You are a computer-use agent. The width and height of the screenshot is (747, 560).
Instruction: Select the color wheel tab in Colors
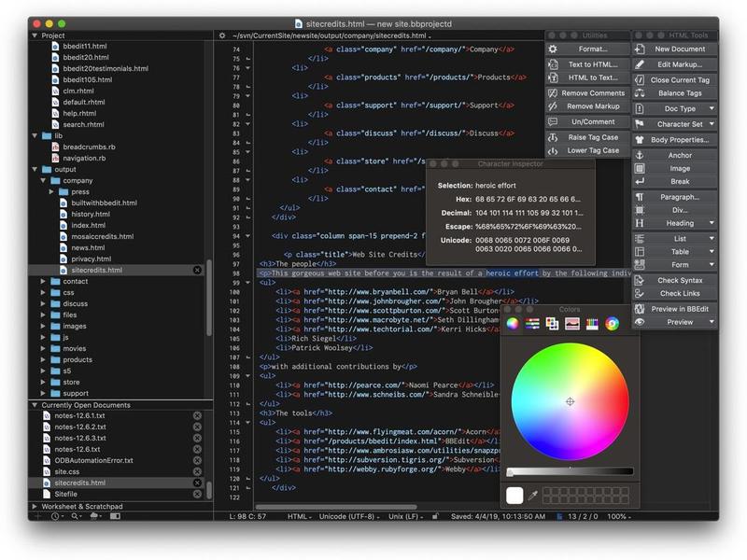[x=512, y=324]
